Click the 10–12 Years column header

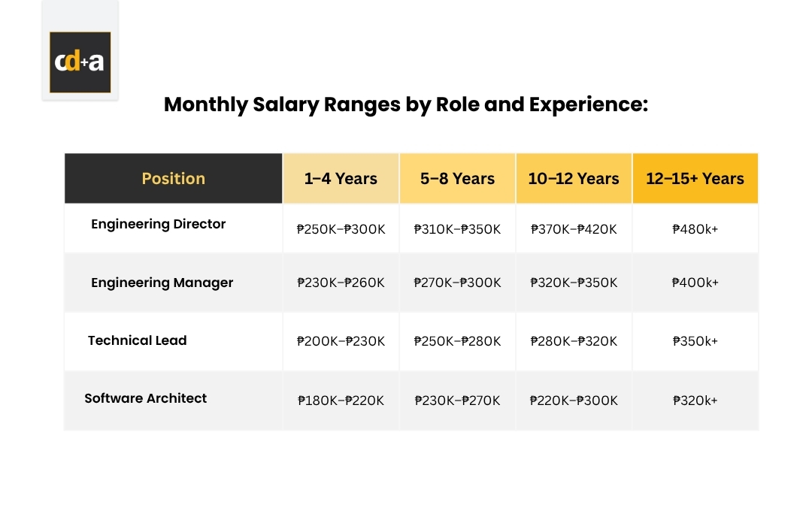(x=574, y=178)
